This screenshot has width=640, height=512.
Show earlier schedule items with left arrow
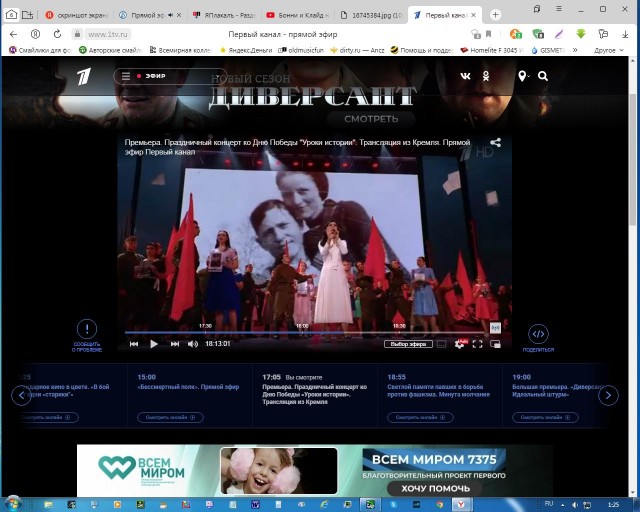coord(21,395)
